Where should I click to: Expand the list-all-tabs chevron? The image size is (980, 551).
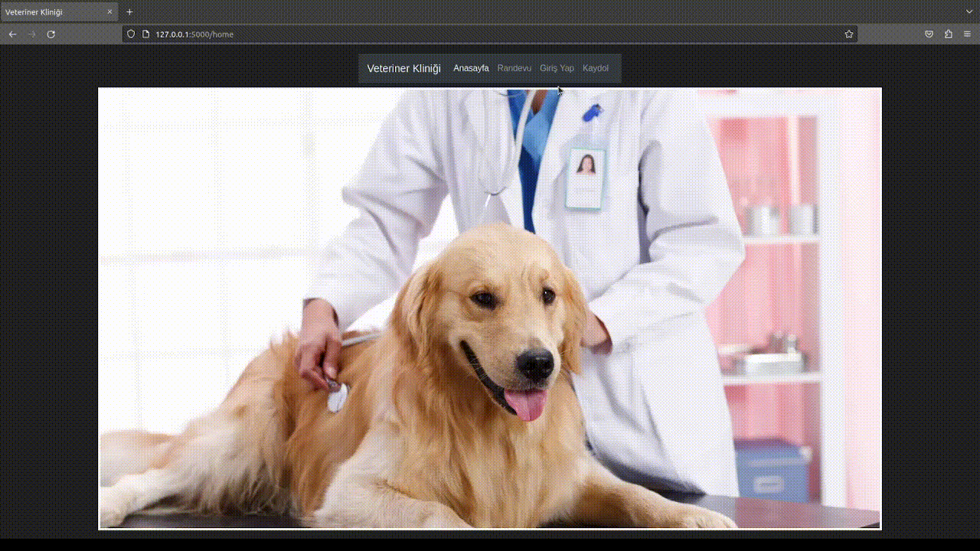[x=968, y=11]
